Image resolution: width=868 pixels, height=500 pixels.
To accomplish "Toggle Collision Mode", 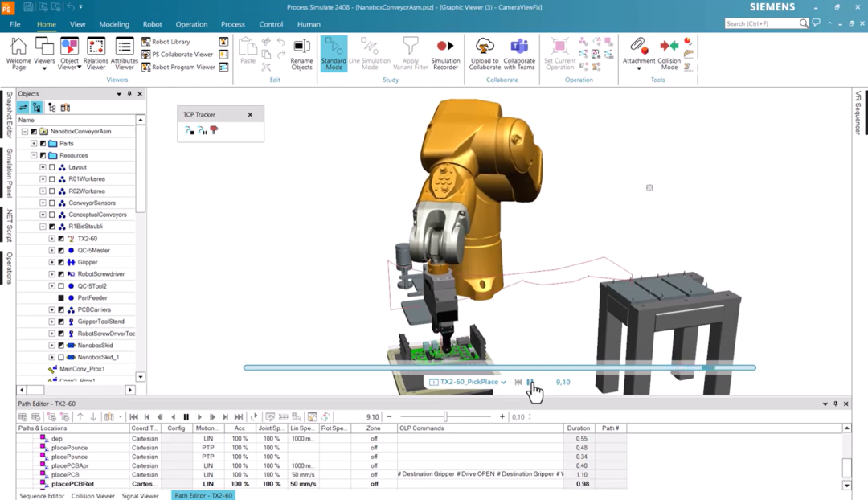I will click(x=669, y=55).
